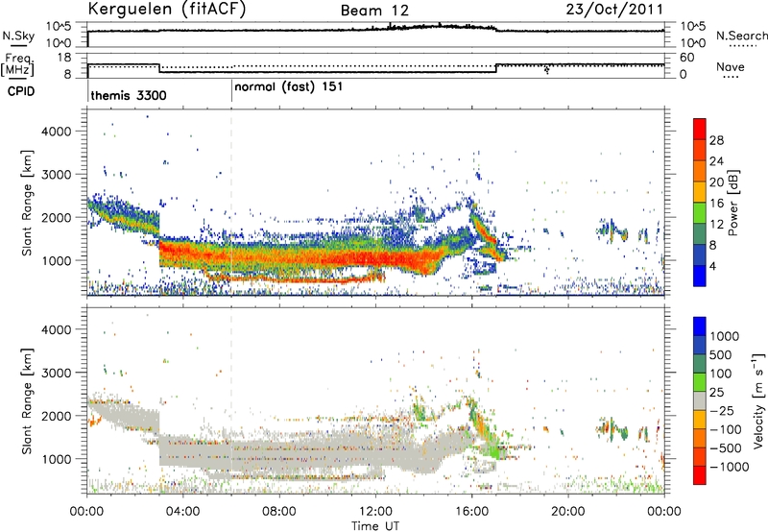
Task: Click the power colorbar near 20 dB
Action: click(700, 181)
